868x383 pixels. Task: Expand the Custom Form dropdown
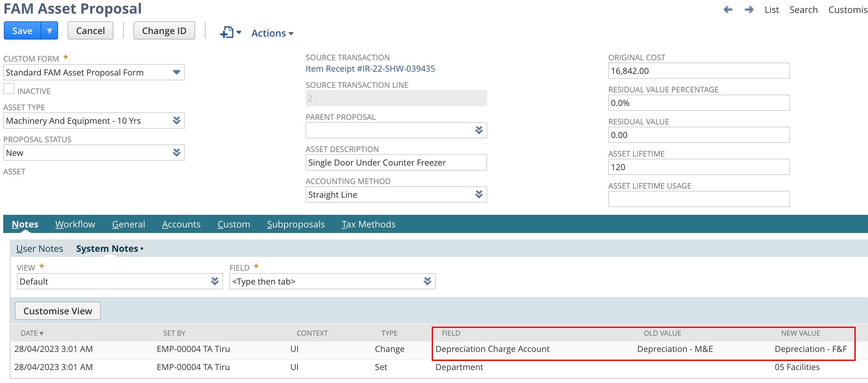click(176, 73)
